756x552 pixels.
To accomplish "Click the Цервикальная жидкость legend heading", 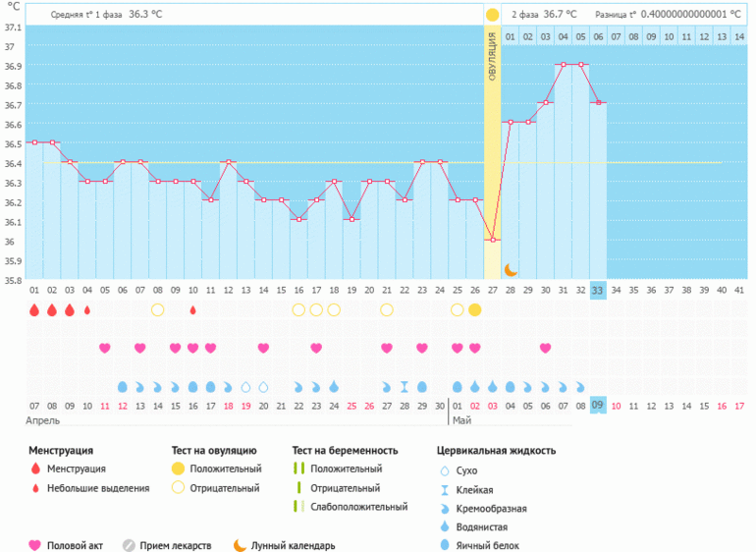I will coord(496,451).
